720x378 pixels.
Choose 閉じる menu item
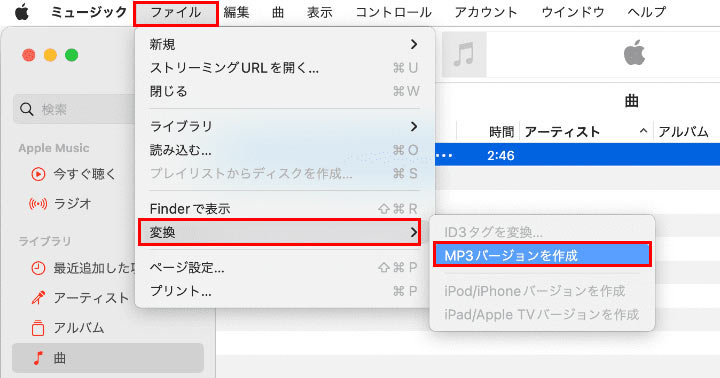284,91
